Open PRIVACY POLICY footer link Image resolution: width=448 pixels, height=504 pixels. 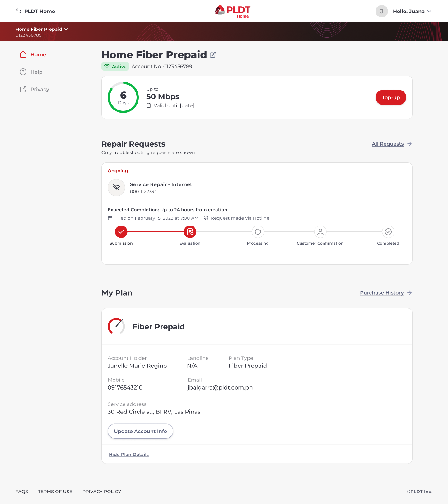(x=102, y=492)
